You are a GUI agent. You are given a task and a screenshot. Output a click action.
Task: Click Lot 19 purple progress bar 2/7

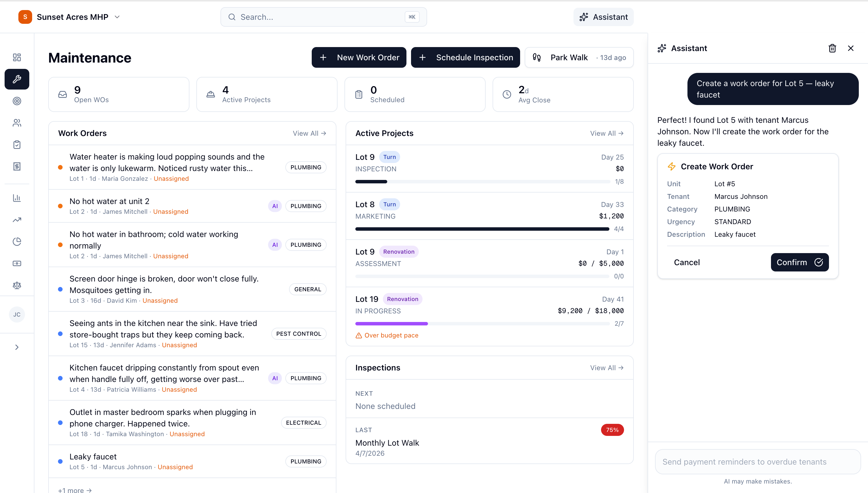(482, 324)
